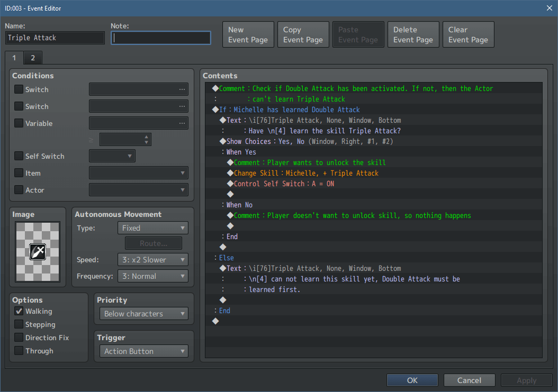Open the Speed dropdown set to x2 Slower
558x392 pixels.
[152, 259]
